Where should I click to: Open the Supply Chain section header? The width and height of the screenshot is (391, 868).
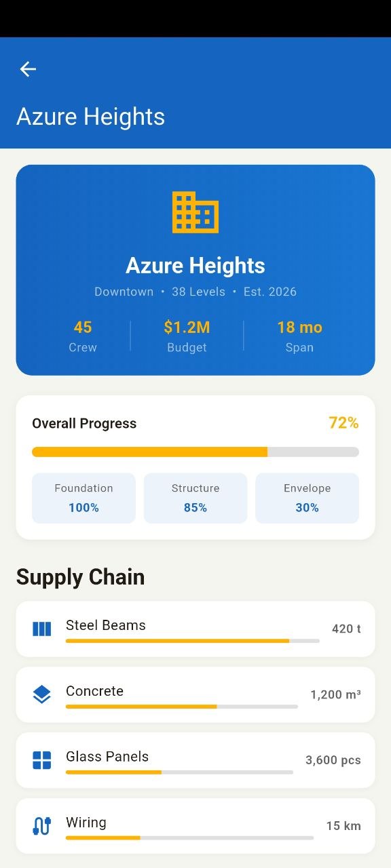click(80, 576)
